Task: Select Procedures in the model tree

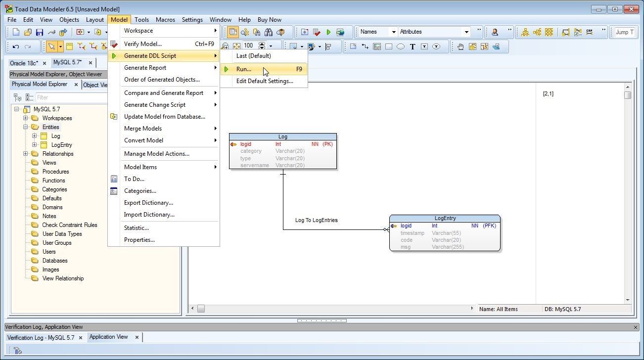Action: pyautogui.click(x=55, y=172)
